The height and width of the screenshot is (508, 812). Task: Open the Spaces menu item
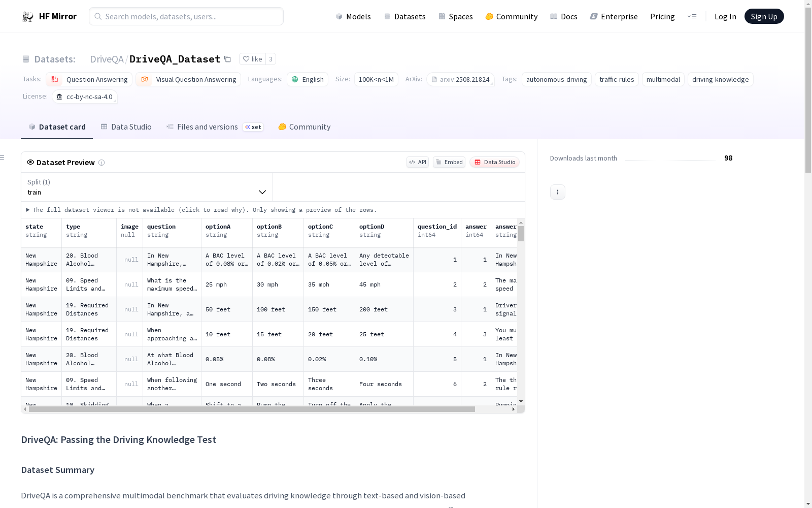pos(455,16)
